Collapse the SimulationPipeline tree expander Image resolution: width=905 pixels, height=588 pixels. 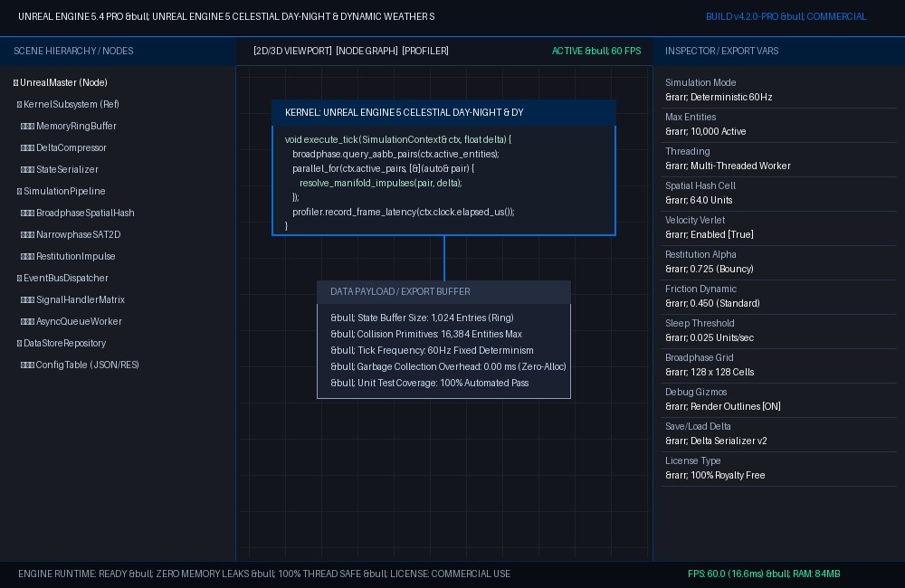(19, 192)
